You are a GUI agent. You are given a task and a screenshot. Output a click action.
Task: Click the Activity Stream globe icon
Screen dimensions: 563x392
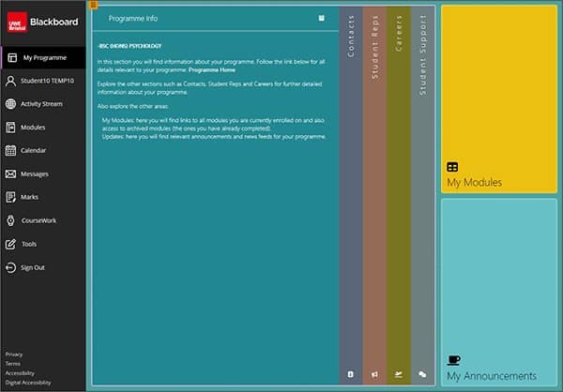[10, 104]
